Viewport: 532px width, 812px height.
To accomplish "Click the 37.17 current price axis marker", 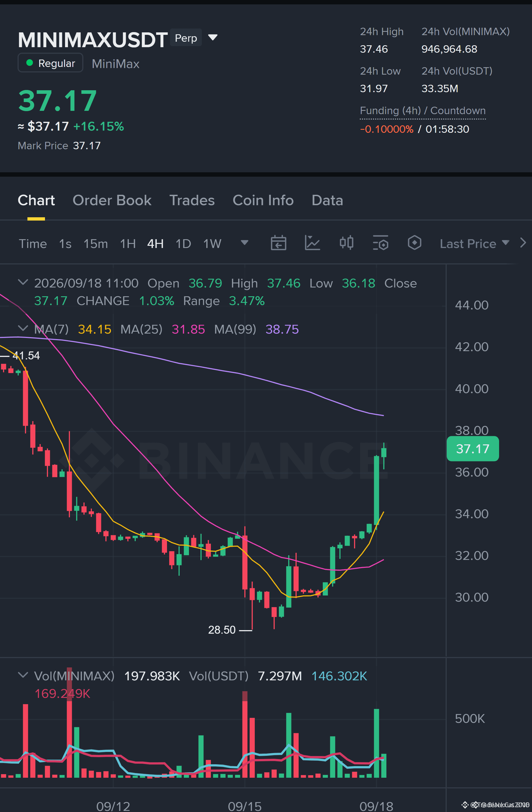I will coord(473,449).
